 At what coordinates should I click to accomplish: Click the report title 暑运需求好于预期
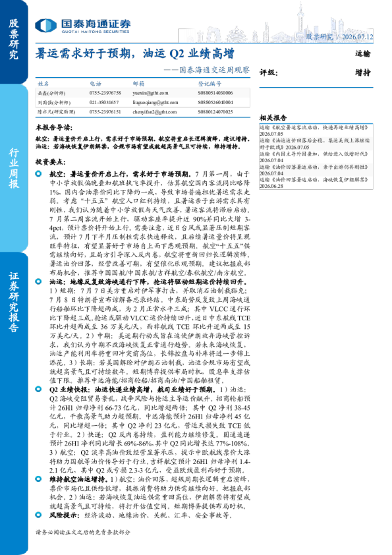[134, 54]
